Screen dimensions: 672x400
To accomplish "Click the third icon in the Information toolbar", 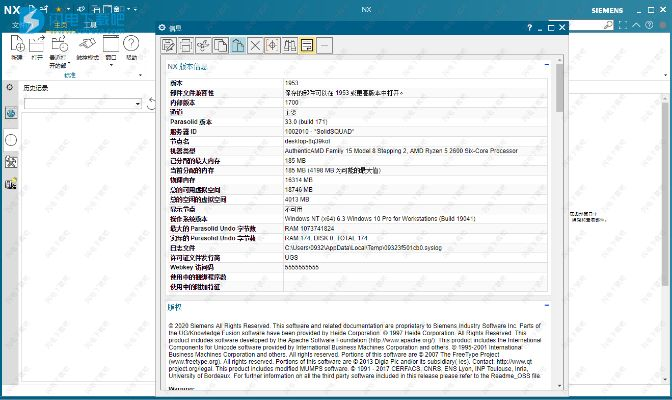I will [203, 45].
